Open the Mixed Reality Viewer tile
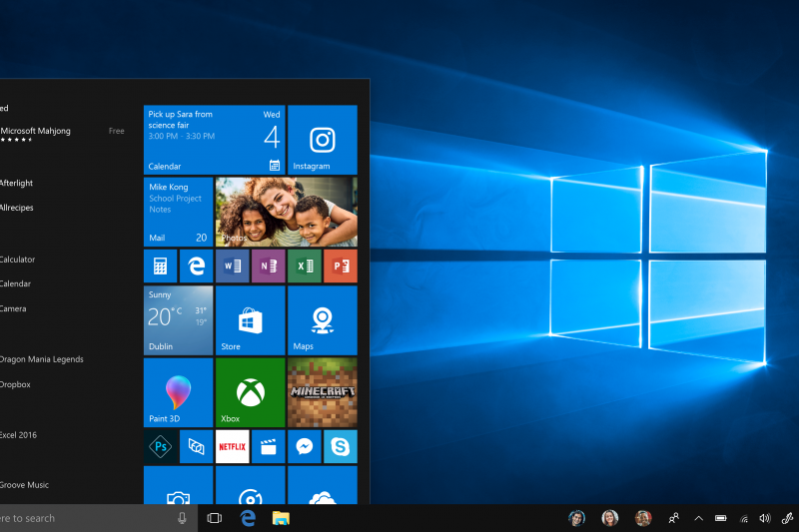 [x=196, y=446]
